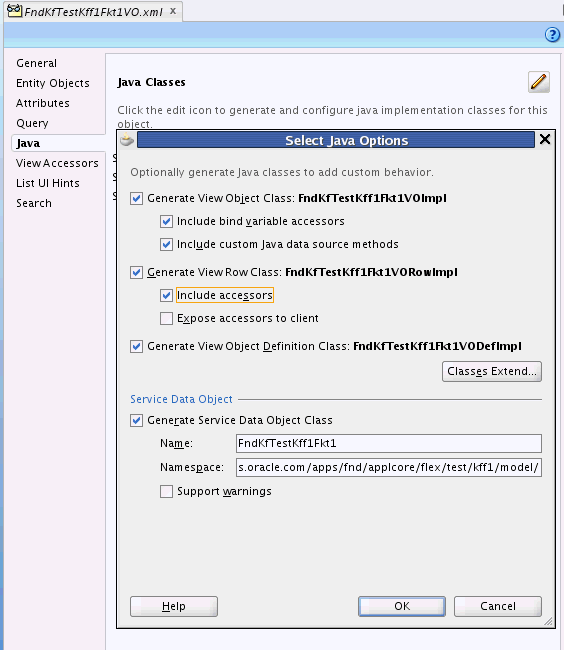Click the FndKfTestKff1Fkt1VORowImpl class name
The image size is (564, 650).
pyautogui.click(x=371, y=272)
